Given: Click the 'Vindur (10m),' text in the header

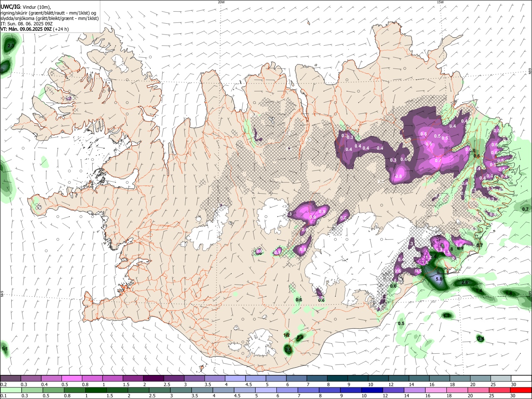Looking at the screenshot, I should 37,7.
